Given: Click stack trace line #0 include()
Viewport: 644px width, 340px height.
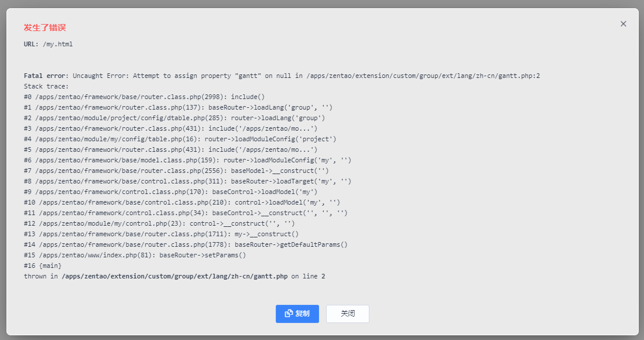Looking at the screenshot, I should click(145, 97).
